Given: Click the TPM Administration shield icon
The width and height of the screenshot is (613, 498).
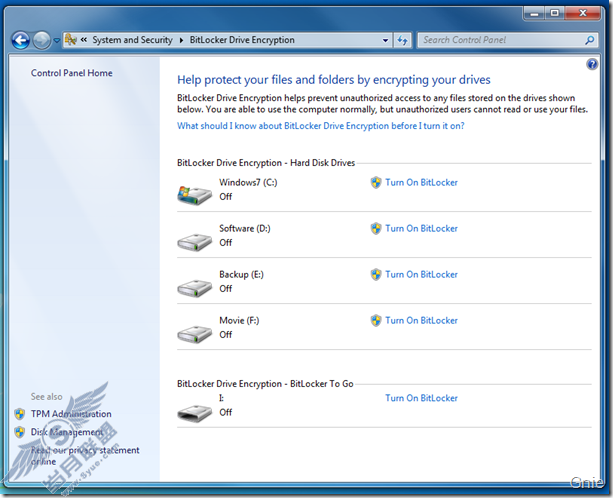Looking at the screenshot, I should coord(20,414).
